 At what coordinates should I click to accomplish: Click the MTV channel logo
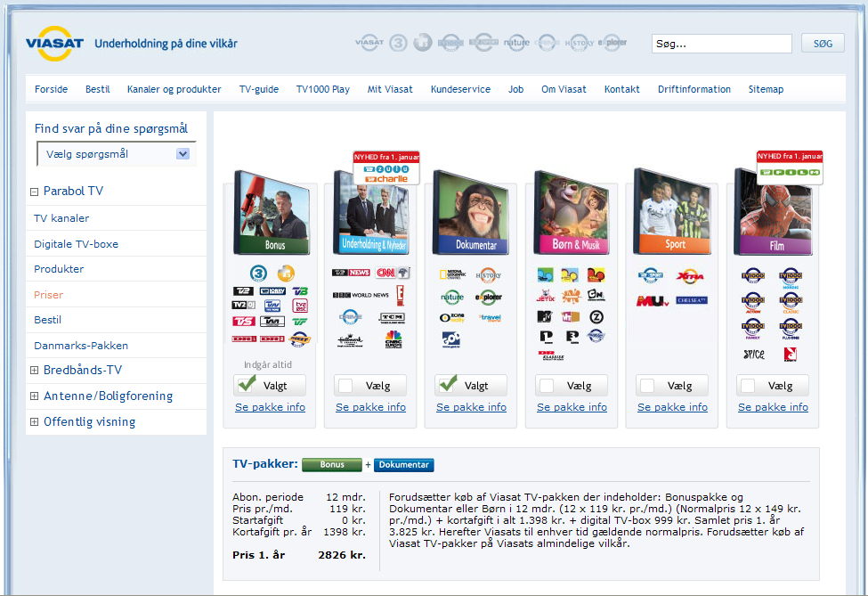tap(545, 316)
